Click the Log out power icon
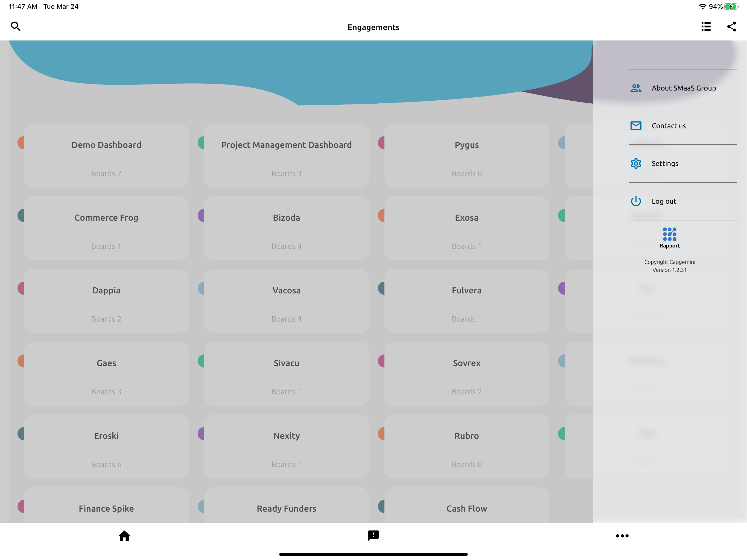 coord(636,201)
